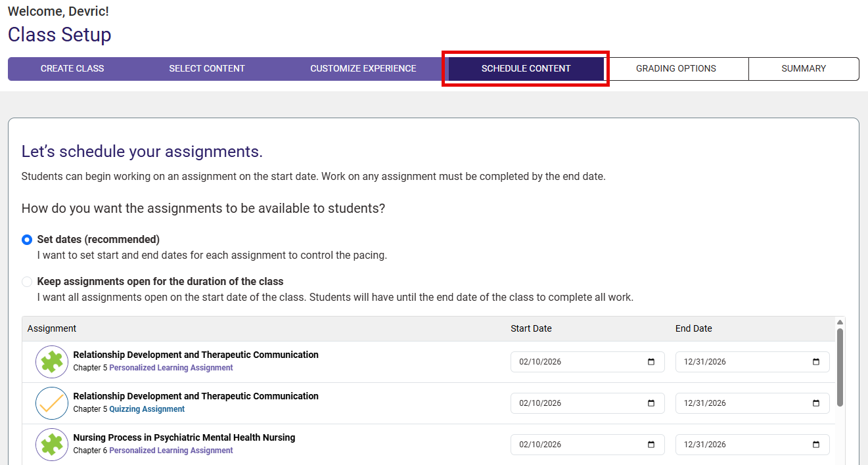The image size is (868, 465).
Task: Open the Create Class step
Action: coord(72,68)
